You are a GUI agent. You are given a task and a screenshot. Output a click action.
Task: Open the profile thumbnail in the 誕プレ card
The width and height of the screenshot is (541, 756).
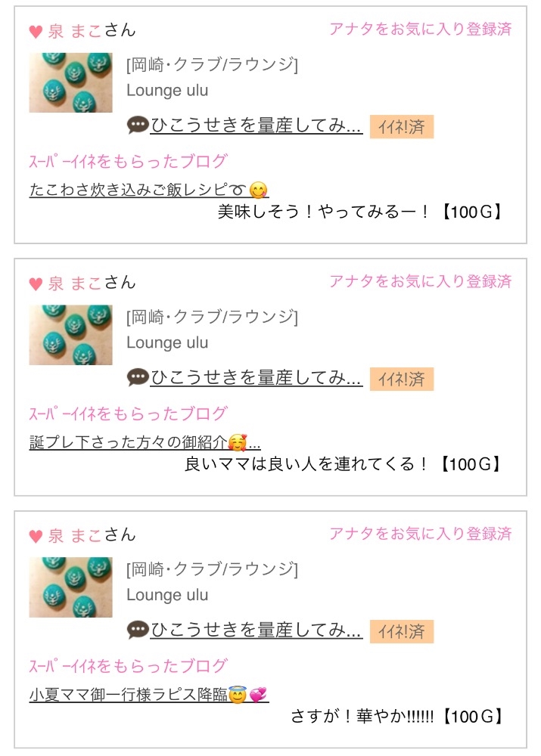point(70,336)
